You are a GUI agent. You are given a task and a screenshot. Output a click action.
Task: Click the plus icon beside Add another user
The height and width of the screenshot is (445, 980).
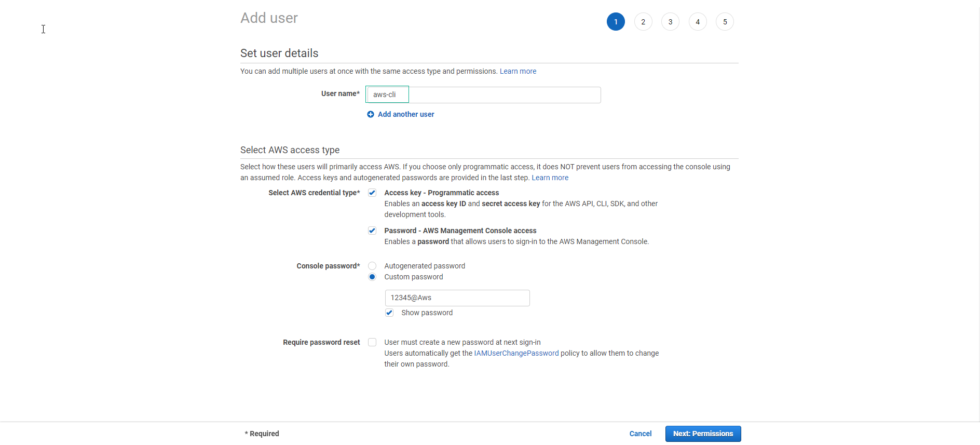[x=371, y=114]
